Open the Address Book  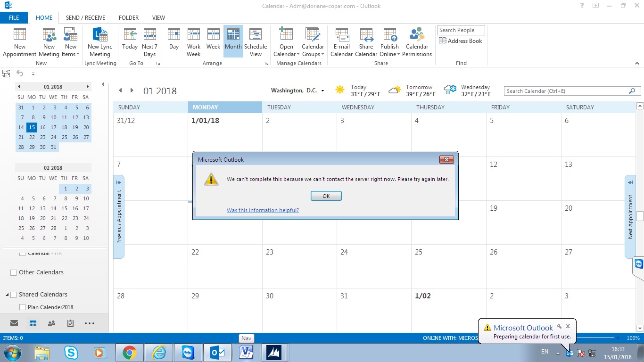460,41
